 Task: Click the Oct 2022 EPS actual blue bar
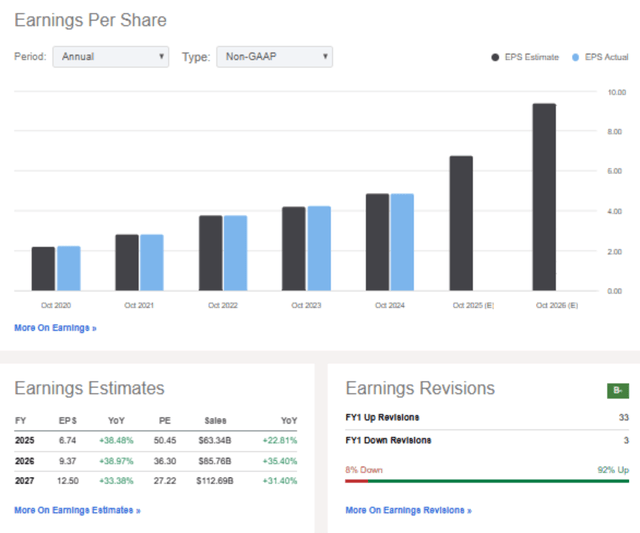pos(235,253)
